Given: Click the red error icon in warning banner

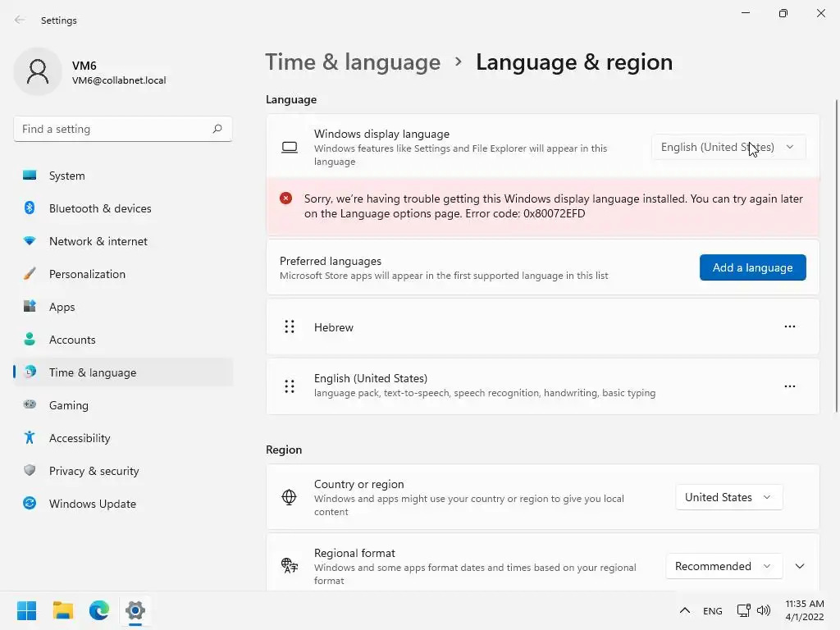Looking at the screenshot, I should (285, 199).
